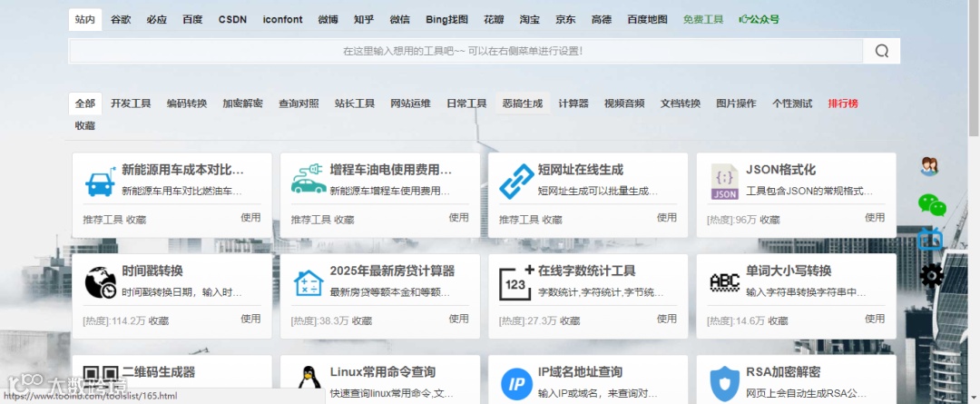Open the 开发工具 category
The width and height of the screenshot is (980, 404).
point(131,103)
